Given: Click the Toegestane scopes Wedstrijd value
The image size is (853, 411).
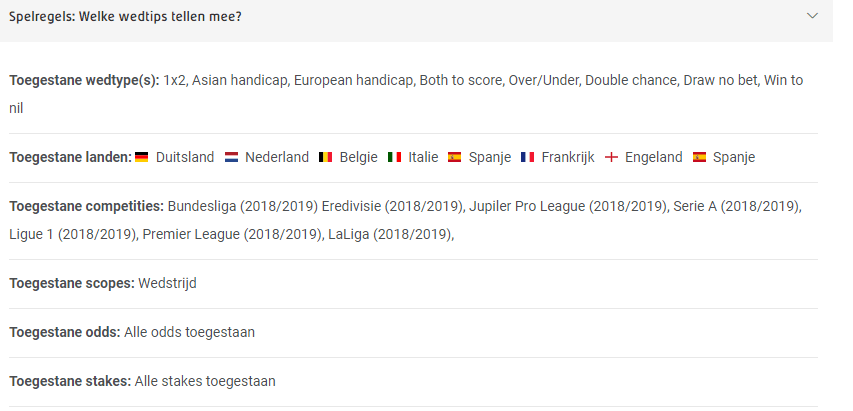Looking at the screenshot, I should click(168, 283).
